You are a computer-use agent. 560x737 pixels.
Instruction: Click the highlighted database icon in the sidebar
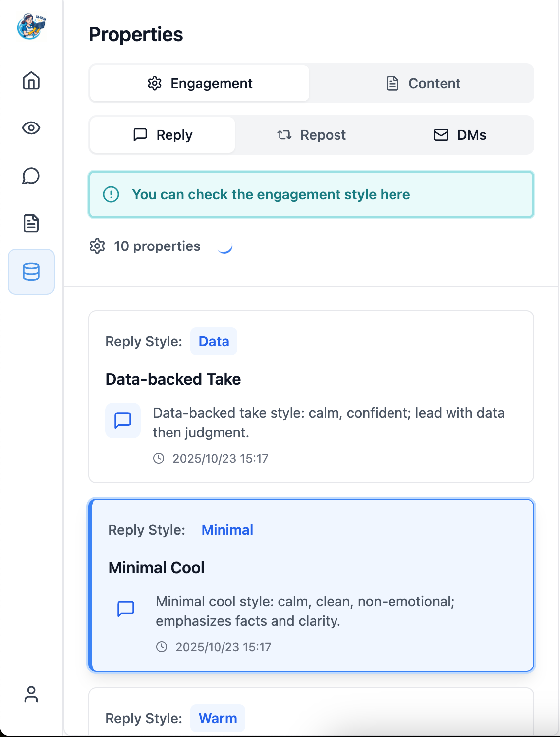[31, 272]
